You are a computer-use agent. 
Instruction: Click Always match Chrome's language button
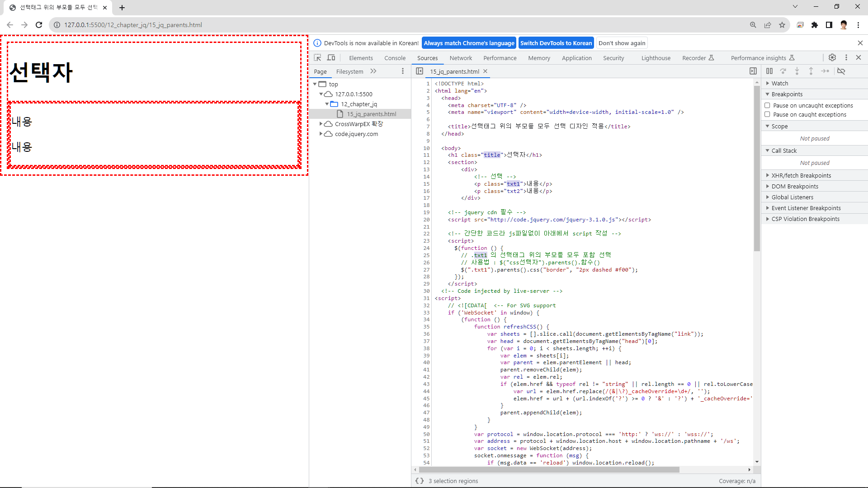[x=469, y=43]
